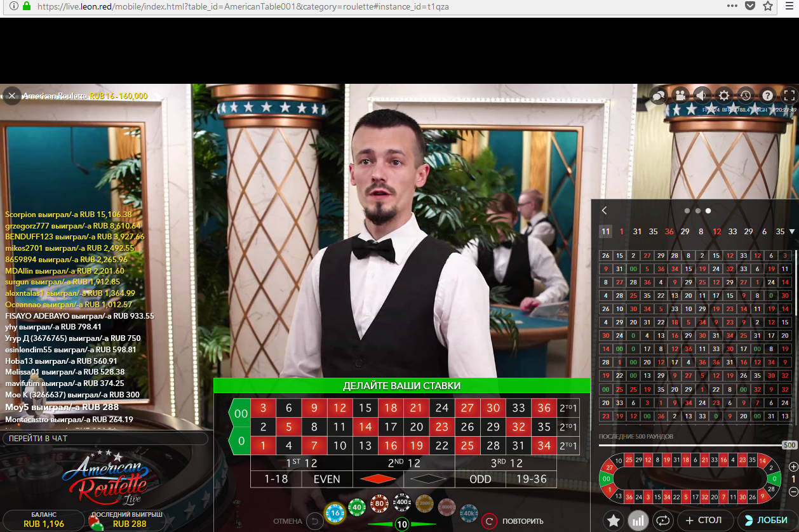Click the plus stepper beside the racetrack
The image size is (799, 532).
pyautogui.click(x=793, y=467)
